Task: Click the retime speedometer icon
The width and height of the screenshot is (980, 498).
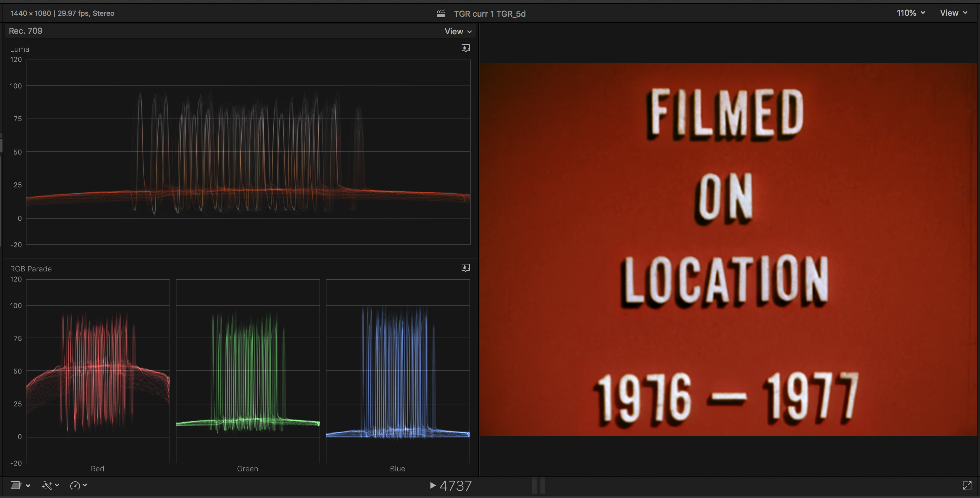Action: pos(75,485)
